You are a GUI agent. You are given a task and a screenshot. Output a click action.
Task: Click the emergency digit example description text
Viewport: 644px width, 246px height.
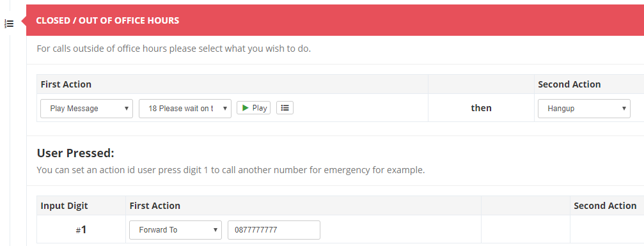231,170
